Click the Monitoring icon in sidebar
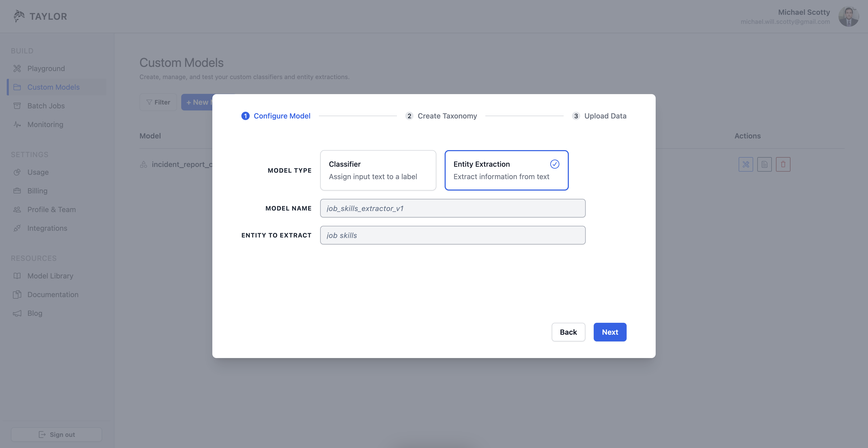 coord(17,124)
